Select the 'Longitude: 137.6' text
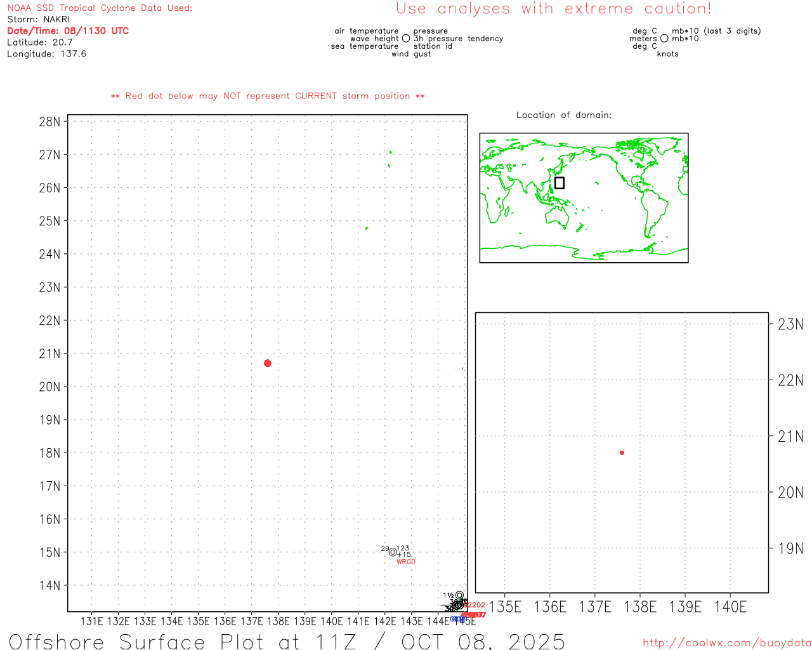The height and width of the screenshot is (650, 812). click(x=47, y=54)
